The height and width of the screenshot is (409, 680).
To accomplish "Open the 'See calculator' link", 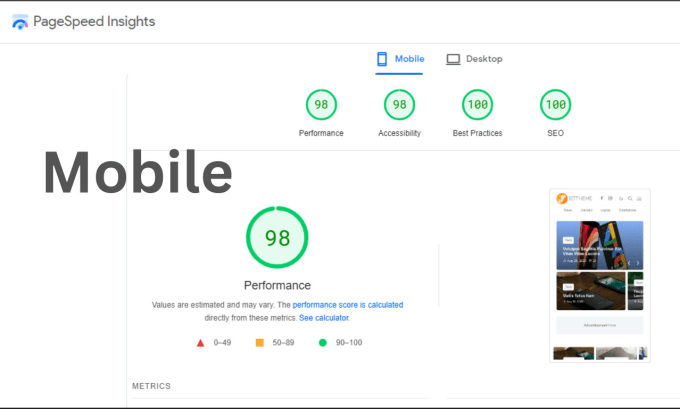I will click(324, 318).
